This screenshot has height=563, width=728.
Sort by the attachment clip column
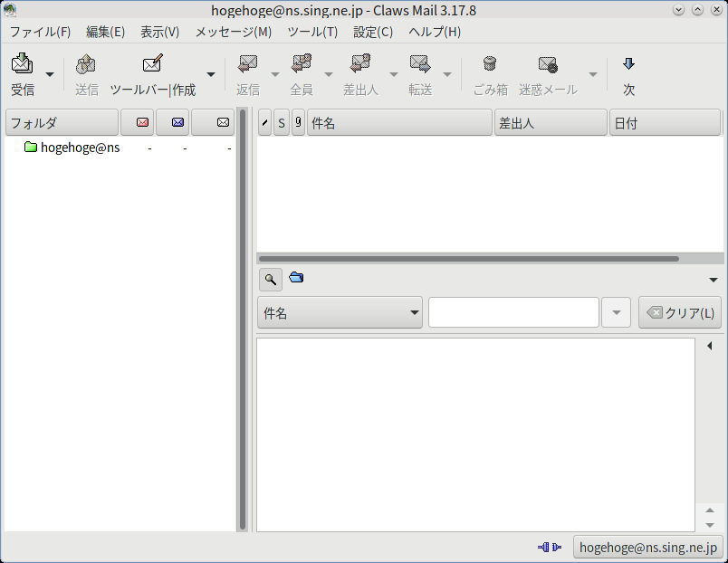pyautogui.click(x=298, y=122)
